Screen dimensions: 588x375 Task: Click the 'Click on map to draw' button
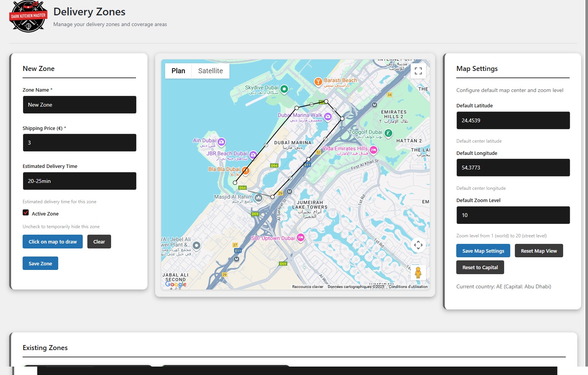(52, 242)
